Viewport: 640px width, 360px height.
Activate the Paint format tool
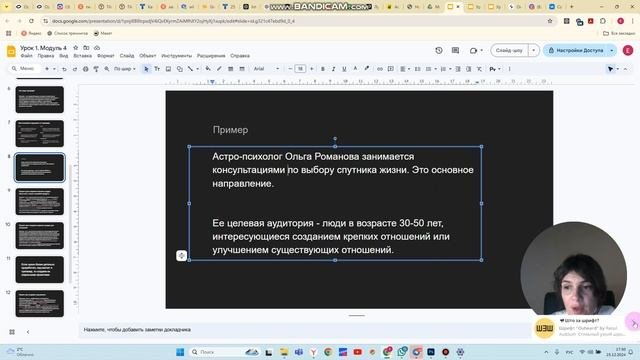click(96, 69)
